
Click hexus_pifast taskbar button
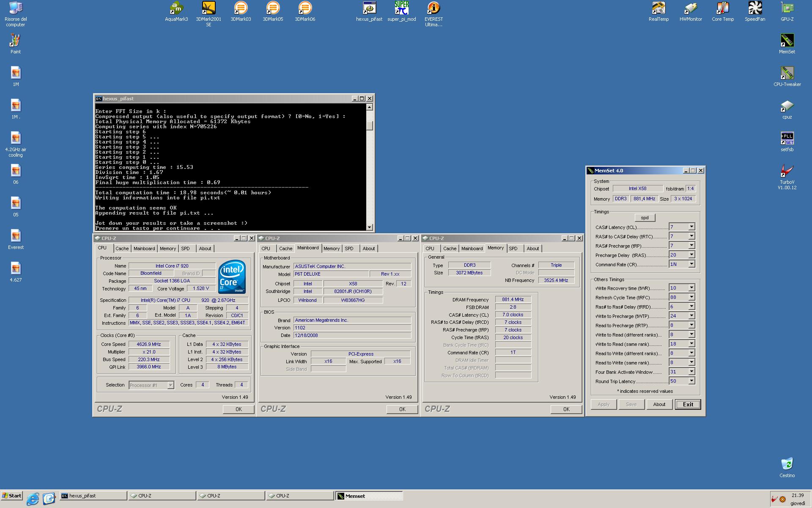tap(93, 496)
